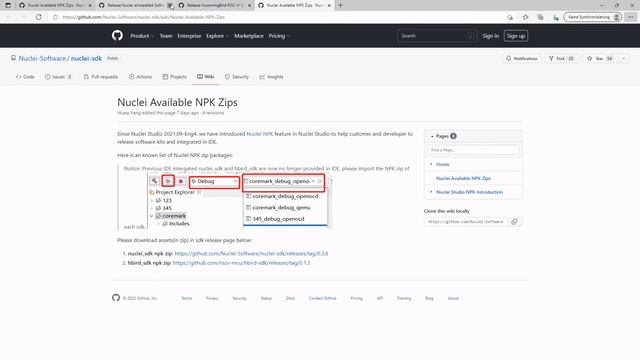
Task: Expand the Nuclei Studio NPK Introduction entry arrow
Action: point(431,192)
